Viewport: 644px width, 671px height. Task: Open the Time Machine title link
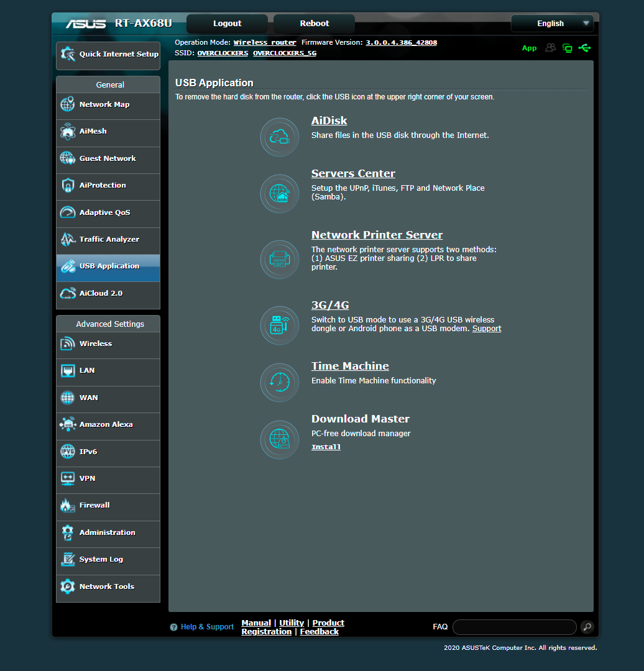tap(350, 366)
